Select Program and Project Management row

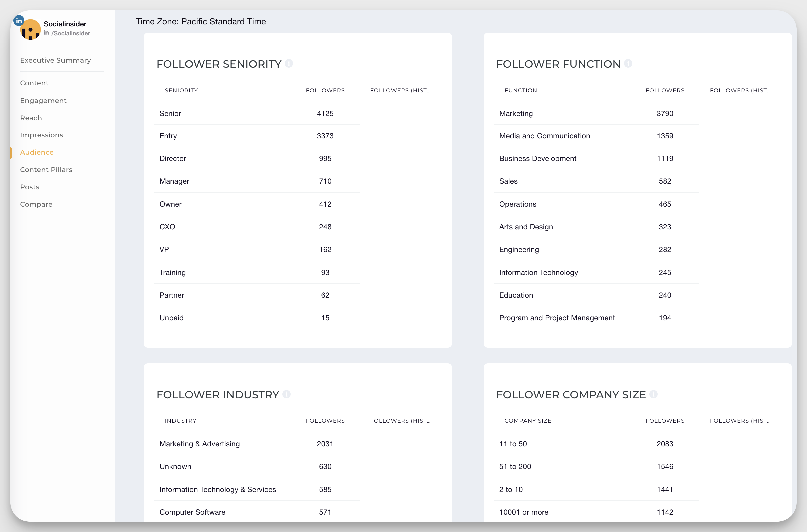point(597,318)
